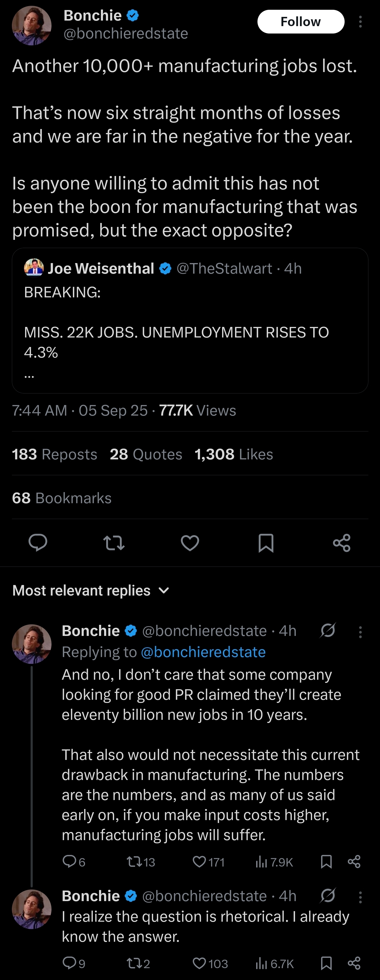Follow the Bonchie account
The height and width of the screenshot is (980, 380).
(301, 22)
